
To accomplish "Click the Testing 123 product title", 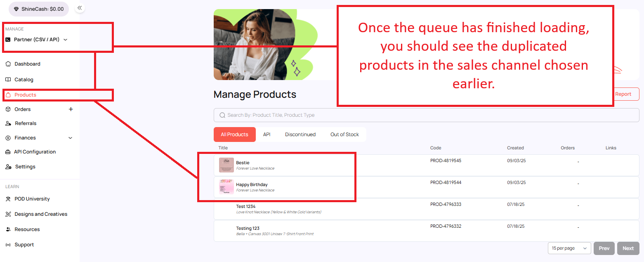I will click(x=248, y=228).
